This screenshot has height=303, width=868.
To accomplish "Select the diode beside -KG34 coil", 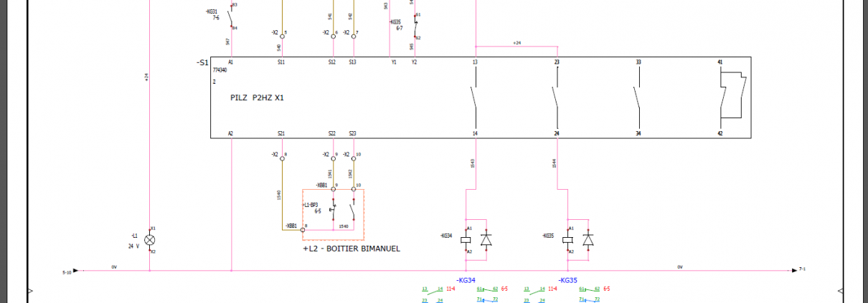I will (486, 240).
